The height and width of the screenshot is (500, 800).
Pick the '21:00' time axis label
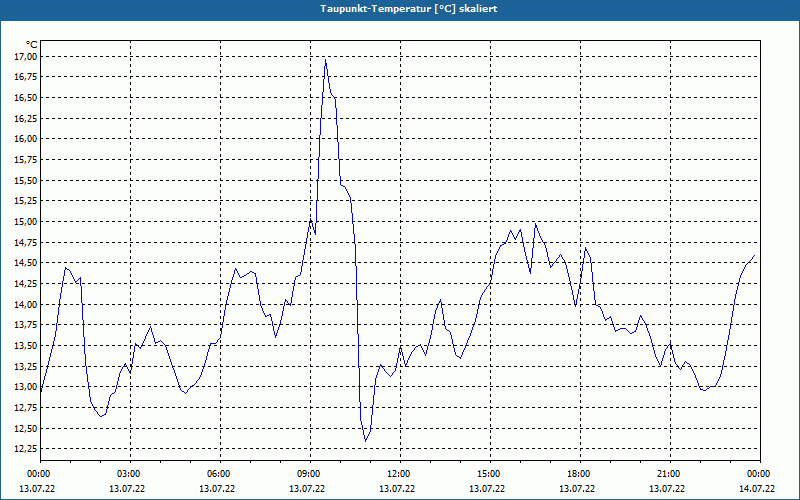[x=670, y=474]
